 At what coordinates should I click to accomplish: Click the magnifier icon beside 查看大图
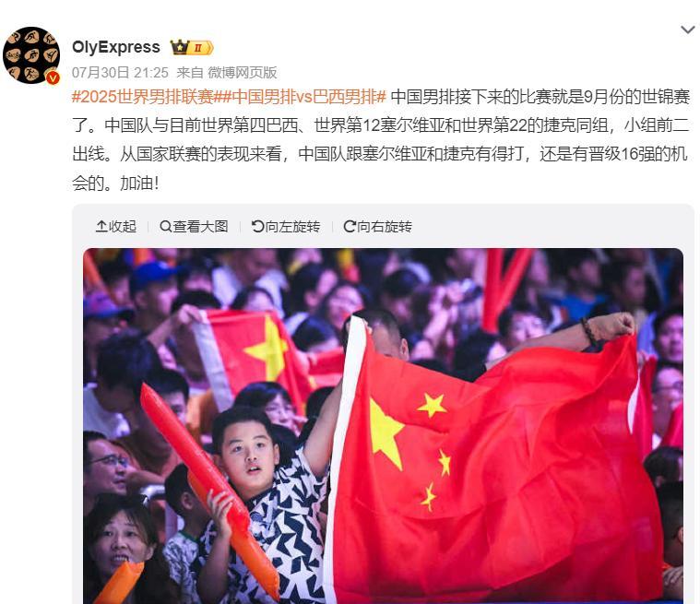166,226
